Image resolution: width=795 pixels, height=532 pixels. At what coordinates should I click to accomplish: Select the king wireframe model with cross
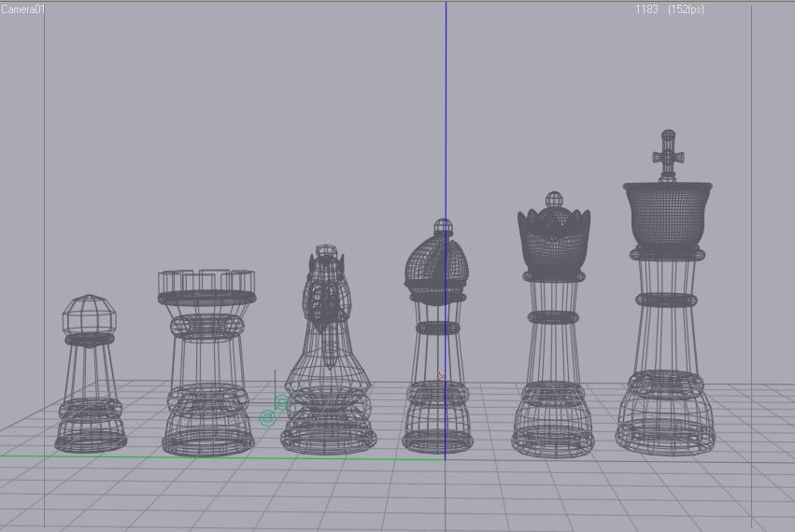[666, 293]
